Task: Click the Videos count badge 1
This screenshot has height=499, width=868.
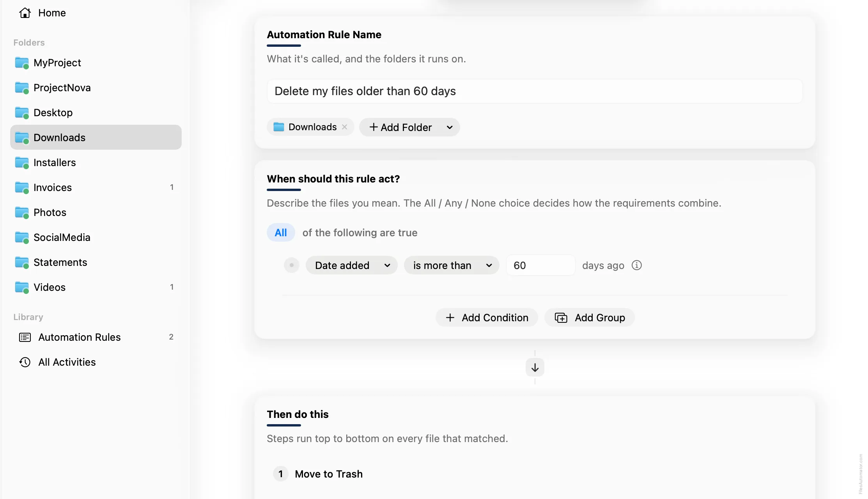Action: pyautogui.click(x=172, y=287)
